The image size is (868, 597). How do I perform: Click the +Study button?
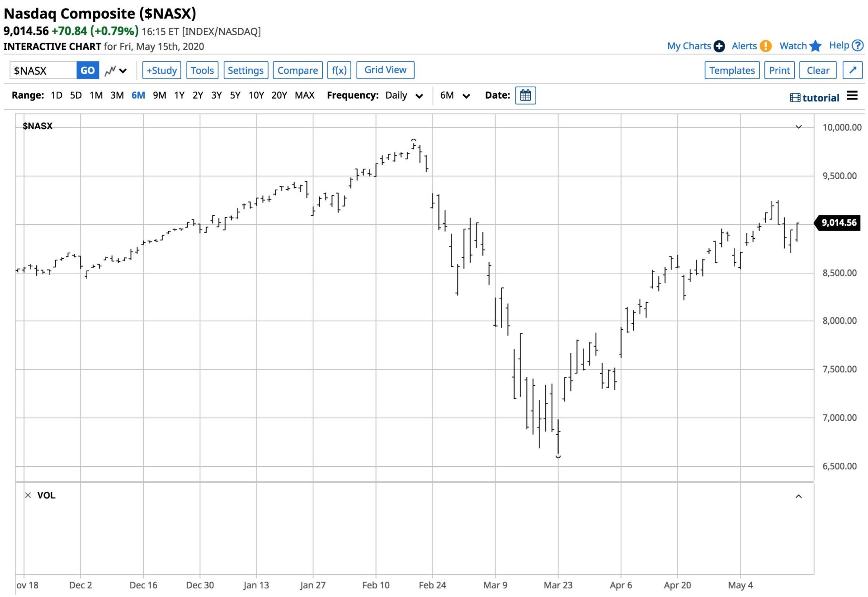162,70
